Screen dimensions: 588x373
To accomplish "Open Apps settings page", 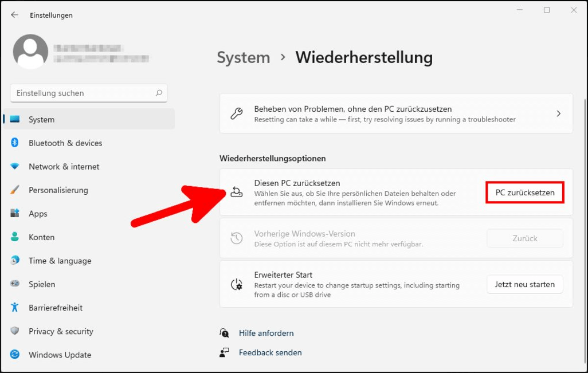I will click(x=89, y=214).
